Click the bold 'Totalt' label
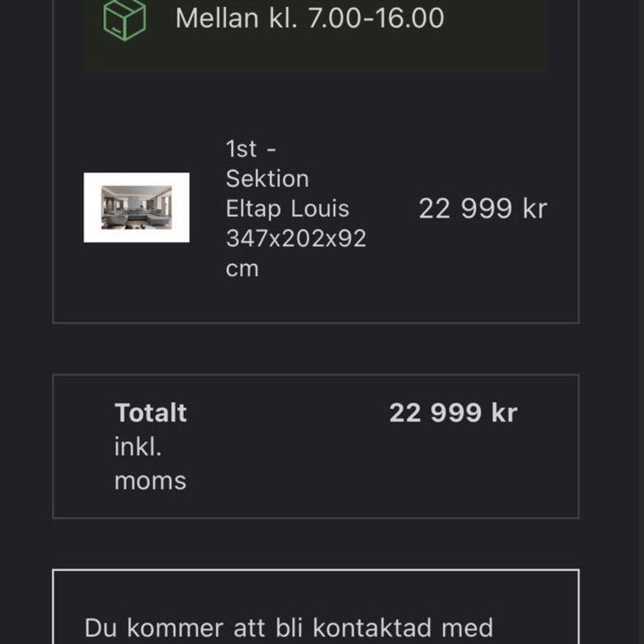Image resolution: width=644 pixels, height=644 pixels. (x=150, y=413)
